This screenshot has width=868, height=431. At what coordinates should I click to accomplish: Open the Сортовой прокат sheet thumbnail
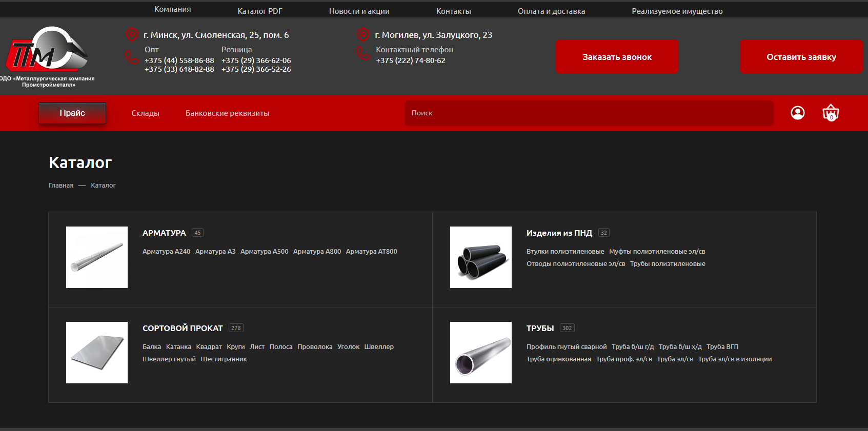[x=97, y=353]
